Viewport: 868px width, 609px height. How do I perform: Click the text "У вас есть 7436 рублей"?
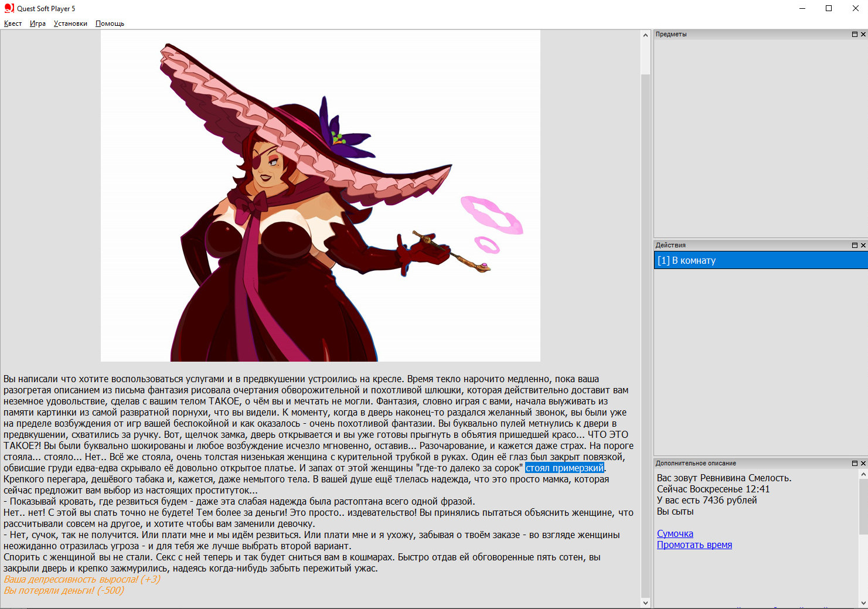coord(707,500)
